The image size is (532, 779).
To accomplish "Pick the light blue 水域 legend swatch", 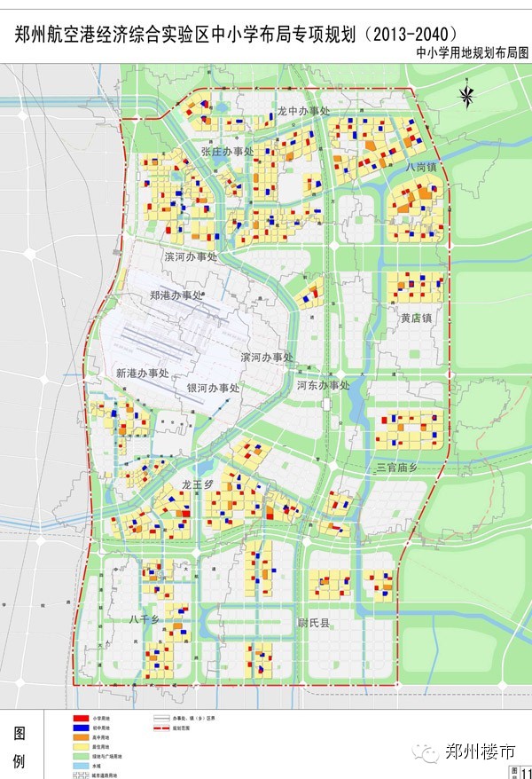I will (81, 766).
